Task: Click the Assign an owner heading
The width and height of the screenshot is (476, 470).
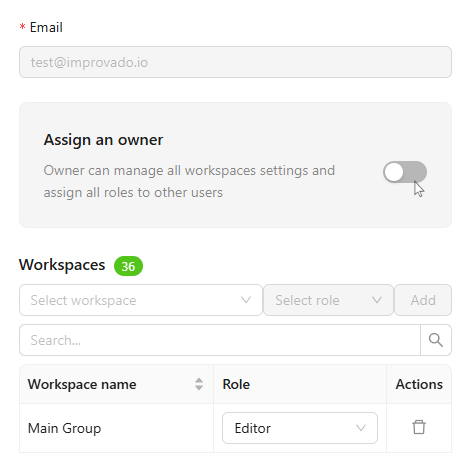Action: point(103,140)
